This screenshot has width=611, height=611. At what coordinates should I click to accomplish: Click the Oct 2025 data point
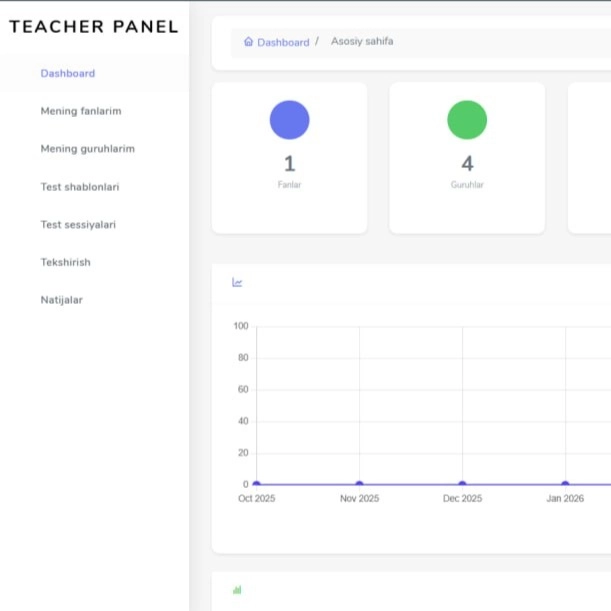click(x=256, y=484)
